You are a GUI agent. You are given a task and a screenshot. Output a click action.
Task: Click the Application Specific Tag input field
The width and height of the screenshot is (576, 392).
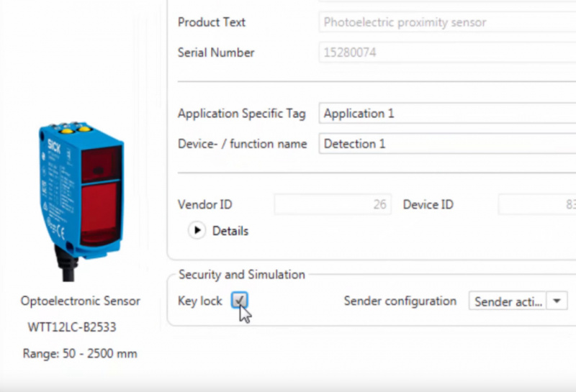(x=446, y=114)
